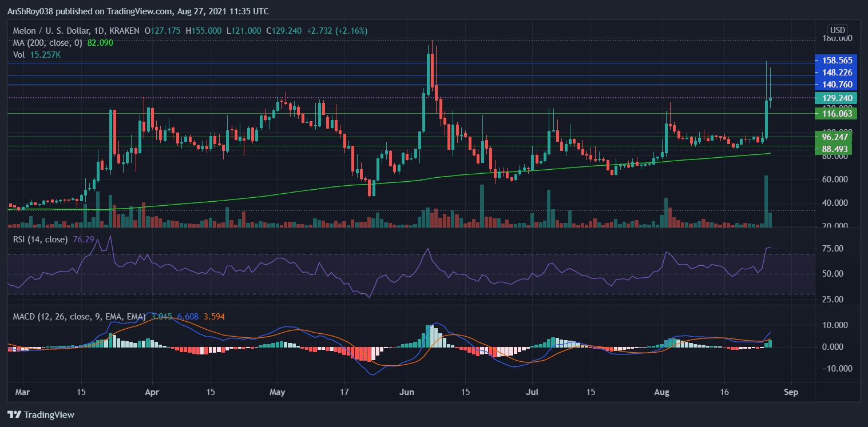Select the green 88.493 support label
868x427 pixels.
tap(837, 149)
